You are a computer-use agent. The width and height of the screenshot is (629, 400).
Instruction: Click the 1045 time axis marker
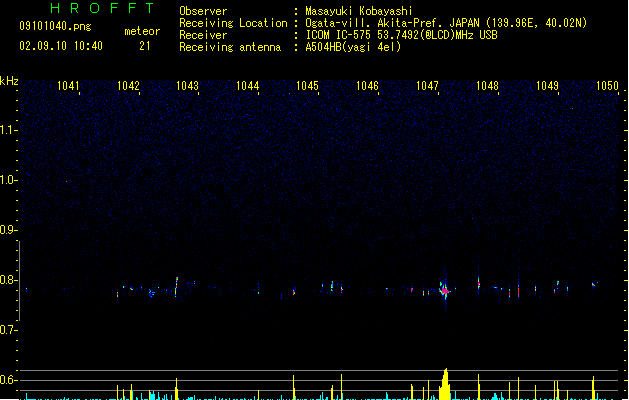(307, 86)
